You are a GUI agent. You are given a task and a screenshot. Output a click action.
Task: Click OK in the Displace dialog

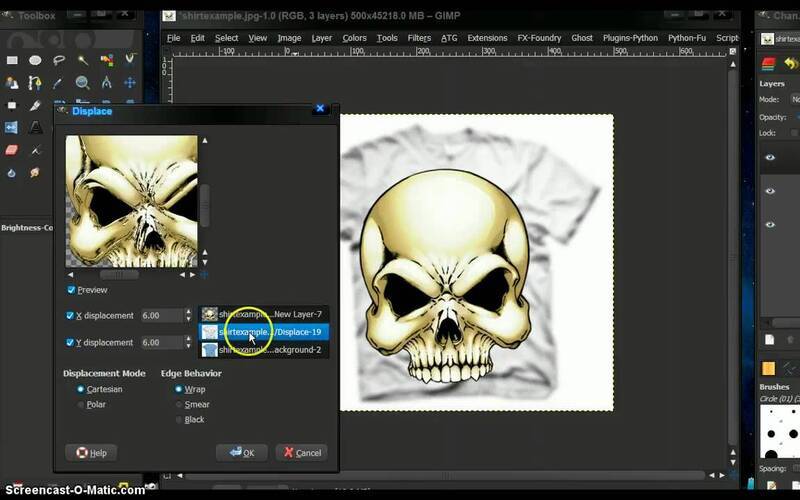[x=241, y=453]
